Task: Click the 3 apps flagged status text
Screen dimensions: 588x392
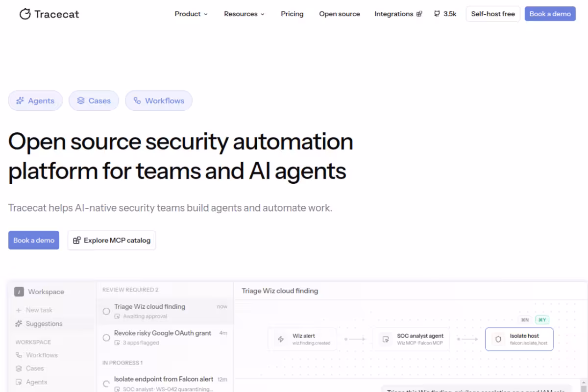Action: coord(141,343)
